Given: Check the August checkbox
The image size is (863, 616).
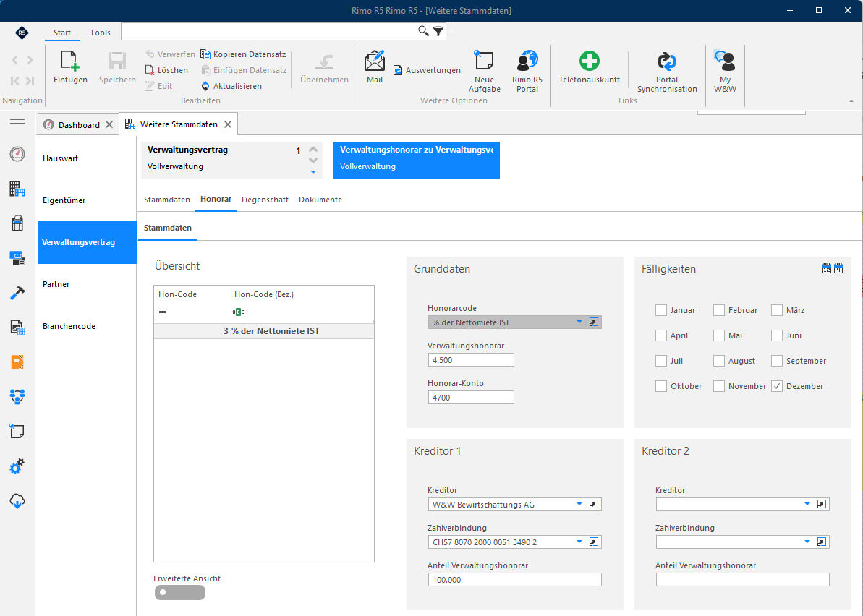Looking at the screenshot, I should coord(719,361).
